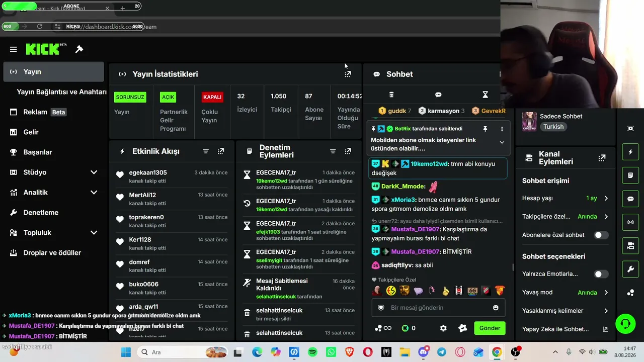Open Windows Start menu

coord(126,352)
